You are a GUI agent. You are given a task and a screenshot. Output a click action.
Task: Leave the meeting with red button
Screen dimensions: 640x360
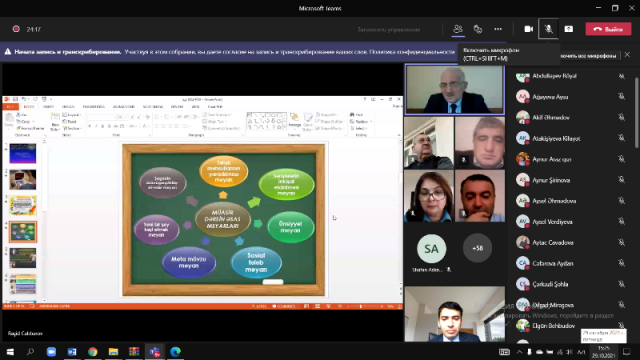point(608,29)
